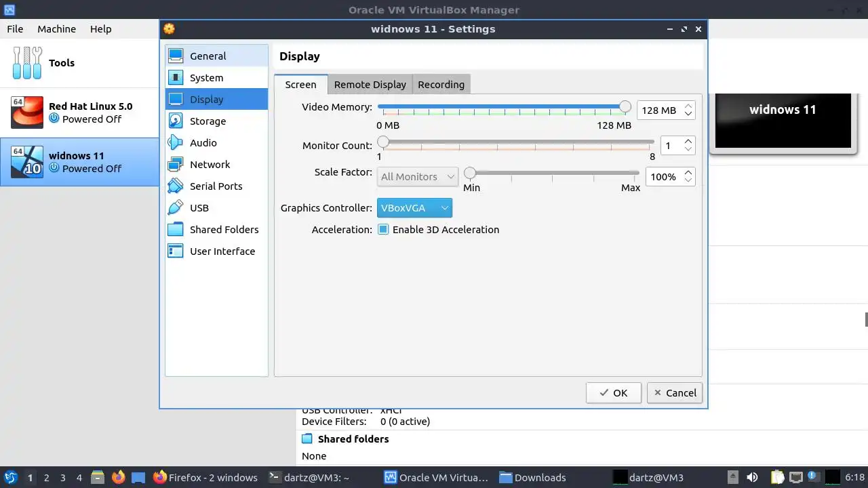
Task: Click the Shared folders section icon in Manager
Action: (308, 439)
